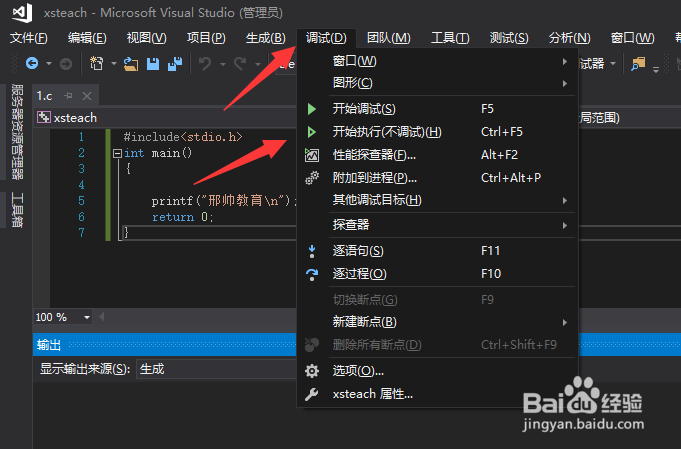681x449 pixels.
Task: Click the navigate forward arrow icon
Action: (x=66, y=64)
